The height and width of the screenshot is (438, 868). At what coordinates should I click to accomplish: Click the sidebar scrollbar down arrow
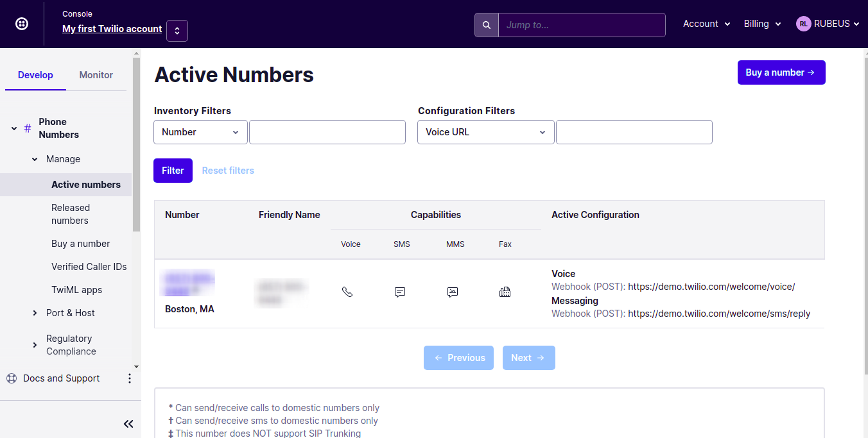click(x=136, y=366)
